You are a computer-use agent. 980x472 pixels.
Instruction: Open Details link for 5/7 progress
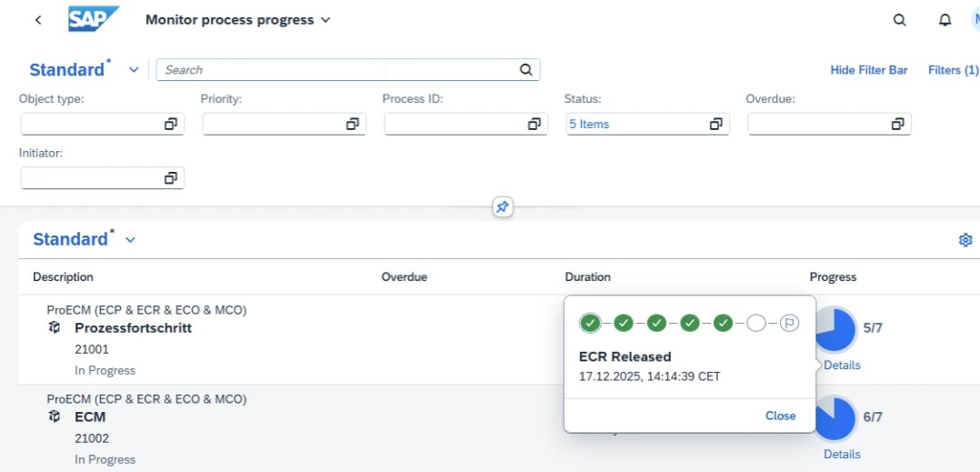point(842,365)
